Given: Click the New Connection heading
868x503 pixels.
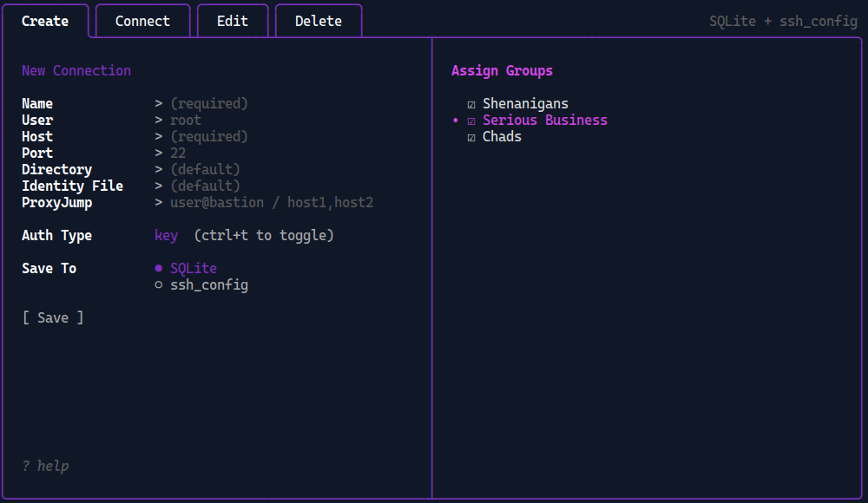Looking at the screenshot, I should (x=76, y=71).
